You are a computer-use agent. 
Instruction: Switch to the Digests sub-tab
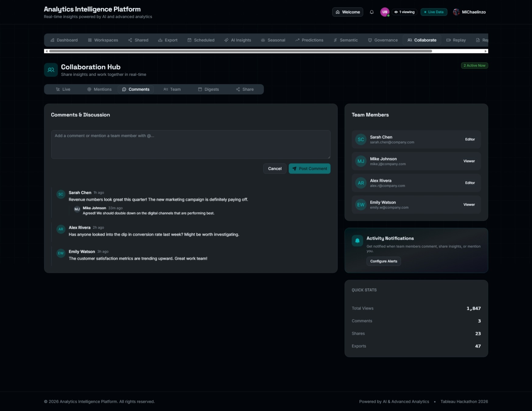tap(209, 90)
